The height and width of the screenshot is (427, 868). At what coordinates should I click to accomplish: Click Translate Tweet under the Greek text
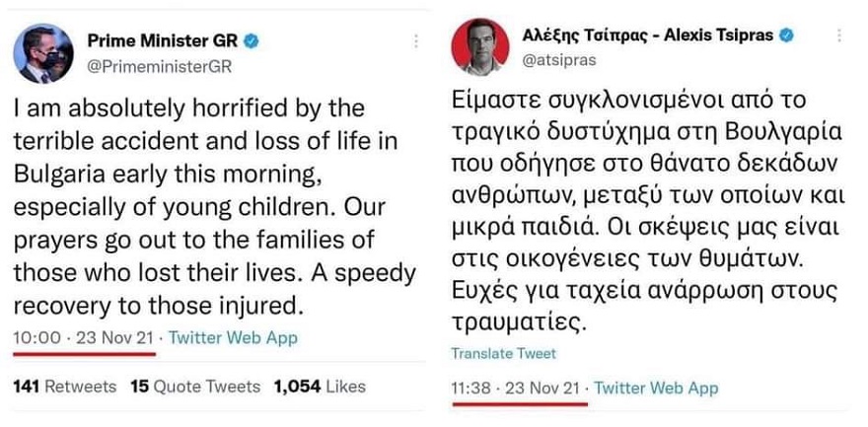point(503,353)
